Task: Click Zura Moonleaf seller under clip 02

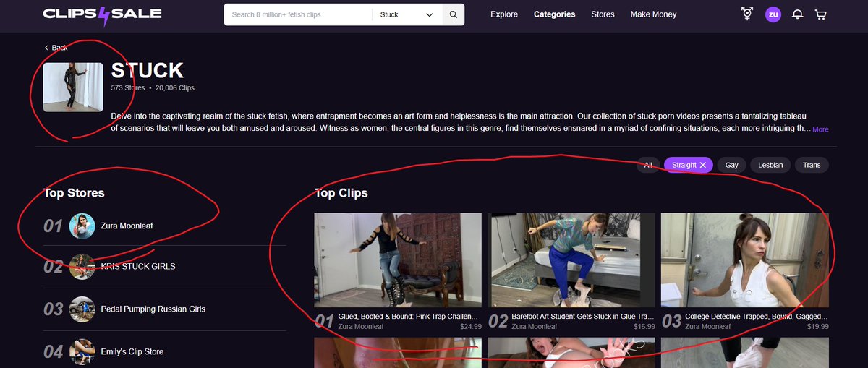Action: [x=535, y=327]
